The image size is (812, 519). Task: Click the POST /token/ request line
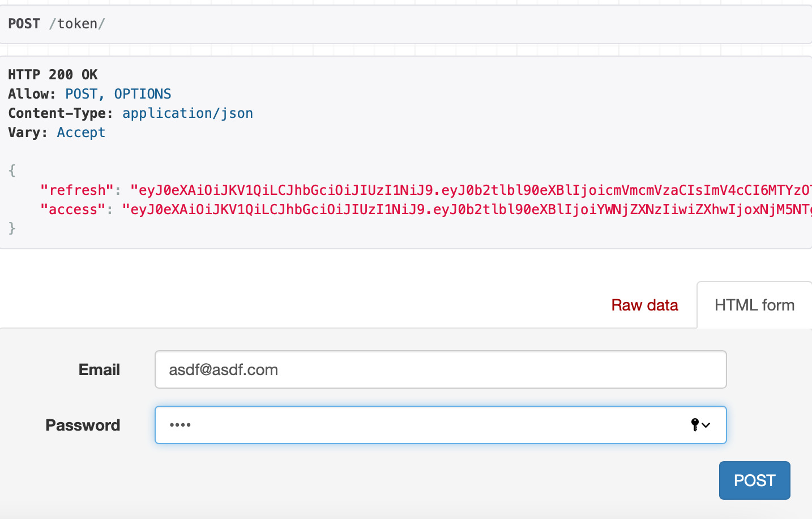tap(57, 24)
